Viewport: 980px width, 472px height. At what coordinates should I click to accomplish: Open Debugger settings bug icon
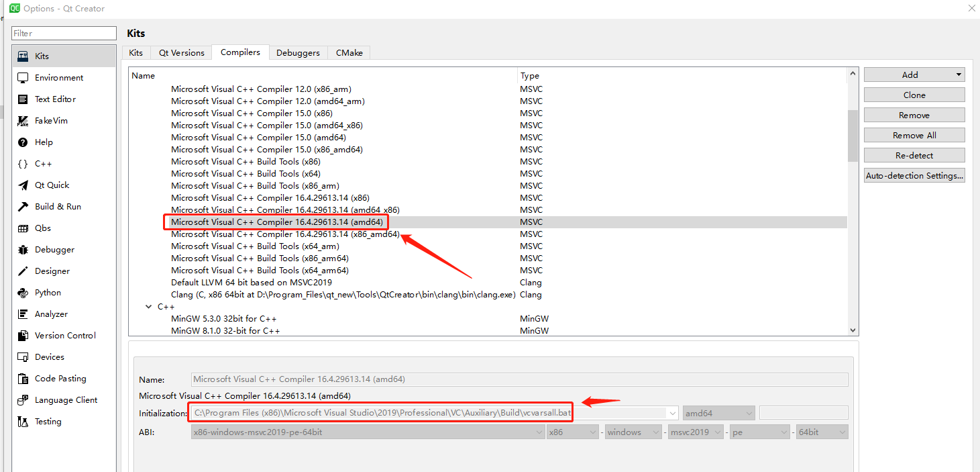[x=23, y=250]
